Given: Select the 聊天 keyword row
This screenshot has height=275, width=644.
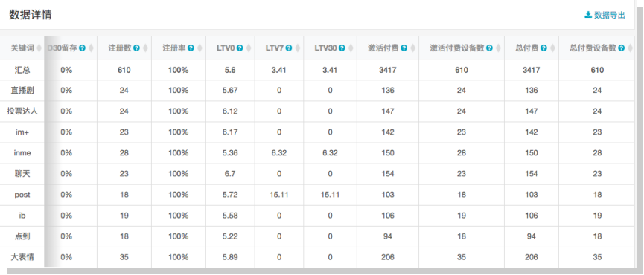Looking at the screenshot, I should 22,174.
